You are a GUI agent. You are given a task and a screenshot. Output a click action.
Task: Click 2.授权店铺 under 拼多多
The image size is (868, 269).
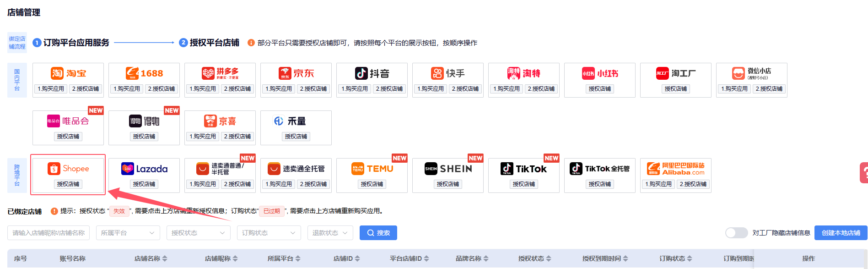tap(237, 88)
